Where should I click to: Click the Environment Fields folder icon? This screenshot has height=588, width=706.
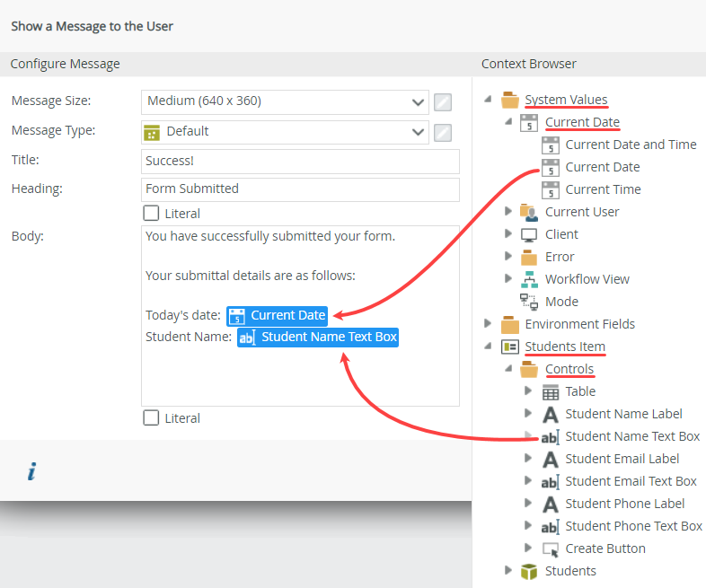[510, 324]
